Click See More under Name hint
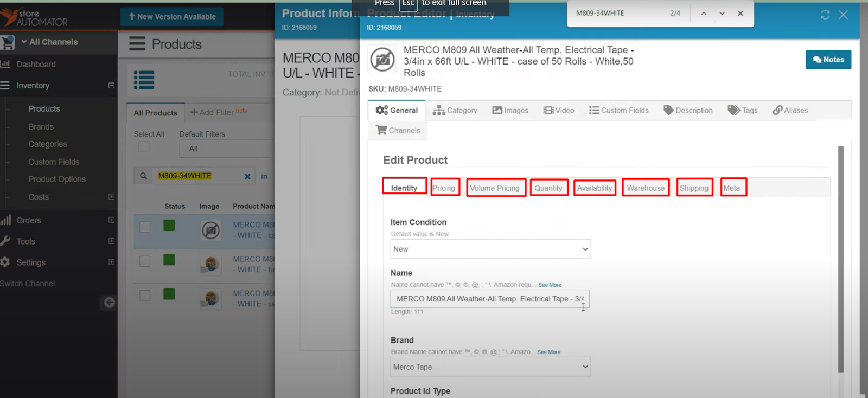 point(550,285)
